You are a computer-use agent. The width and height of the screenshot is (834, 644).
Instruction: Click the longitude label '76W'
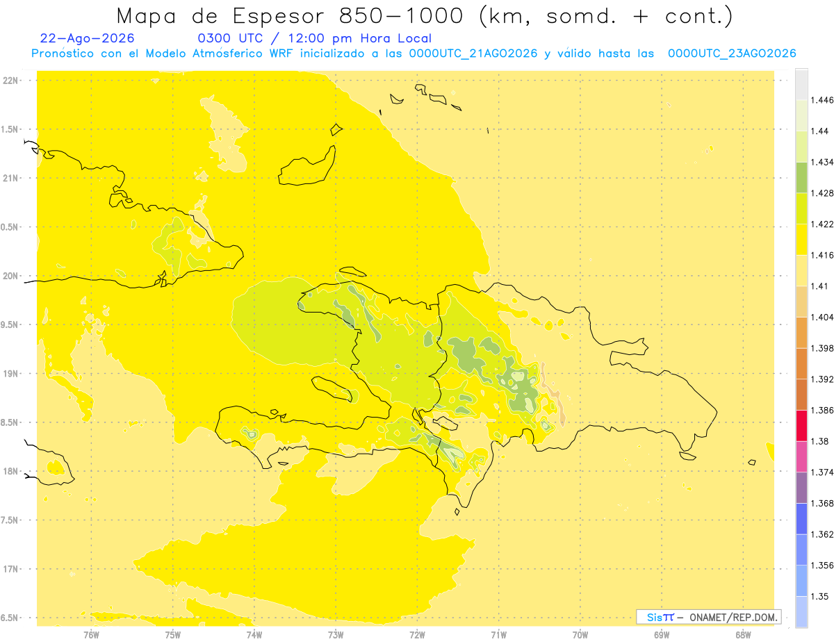coord(91,635)
